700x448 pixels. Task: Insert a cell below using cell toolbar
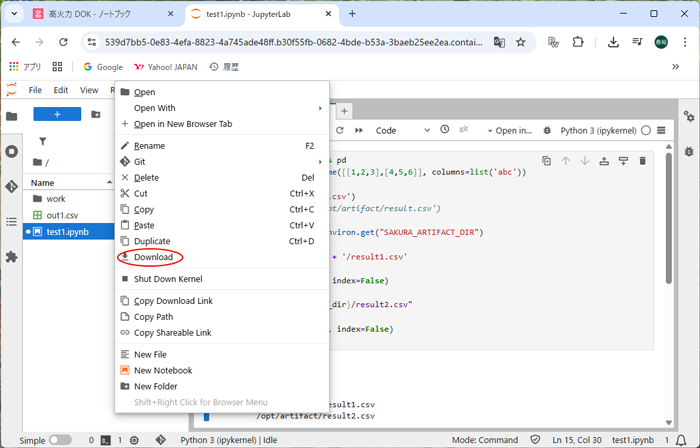point(623,161)
